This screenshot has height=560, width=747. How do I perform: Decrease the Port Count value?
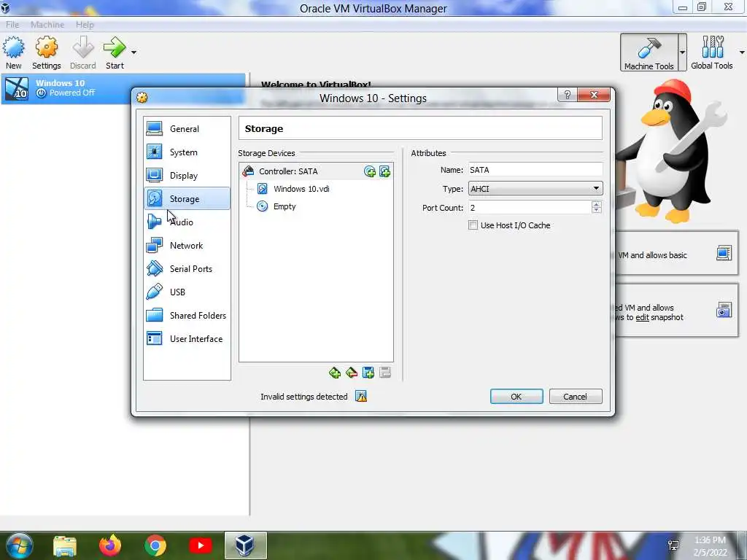pyautogui.click(x=597, y=211)
